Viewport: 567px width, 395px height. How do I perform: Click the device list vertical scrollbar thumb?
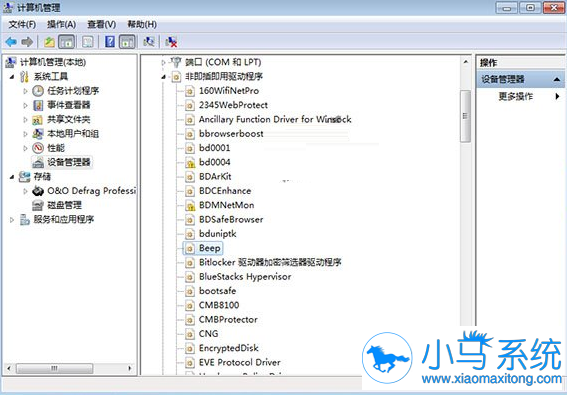465,116
